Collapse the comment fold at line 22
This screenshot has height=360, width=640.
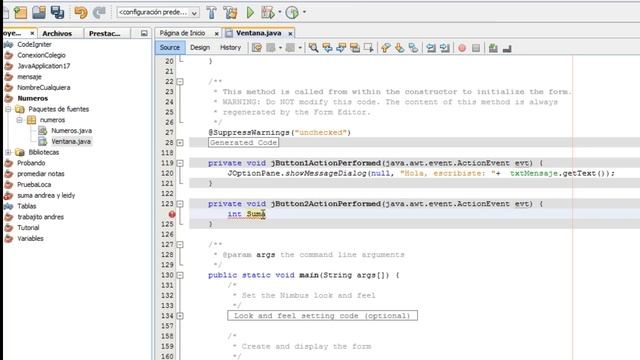pyautogui.click(x=180, y=82)
